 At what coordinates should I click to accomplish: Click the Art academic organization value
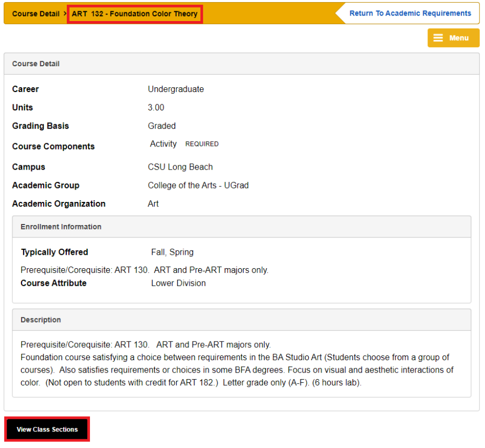click(153, 204)
